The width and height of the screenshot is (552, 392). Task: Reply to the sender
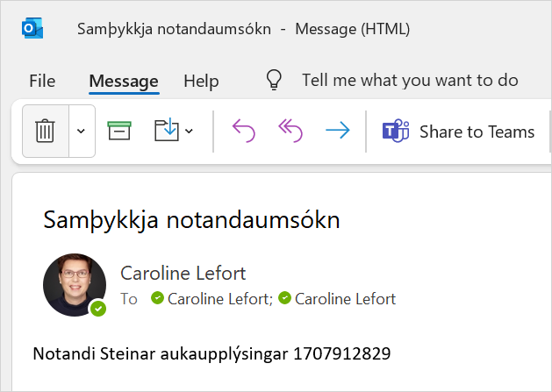(243, 132)
